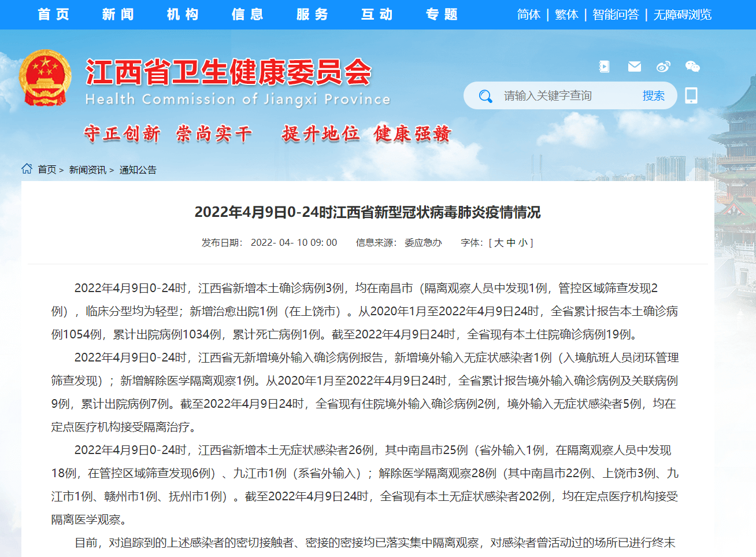Click the mobile phone version icon

[691, 95]
